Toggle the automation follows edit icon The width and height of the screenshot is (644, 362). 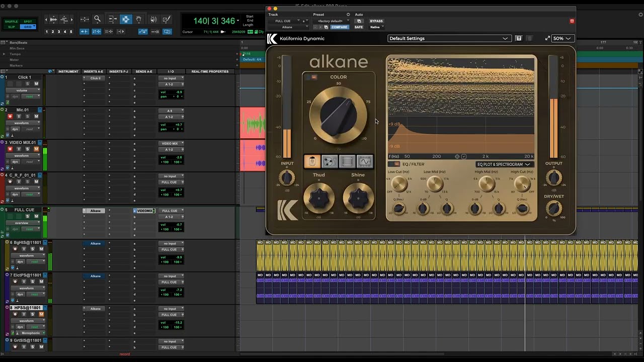143,32
